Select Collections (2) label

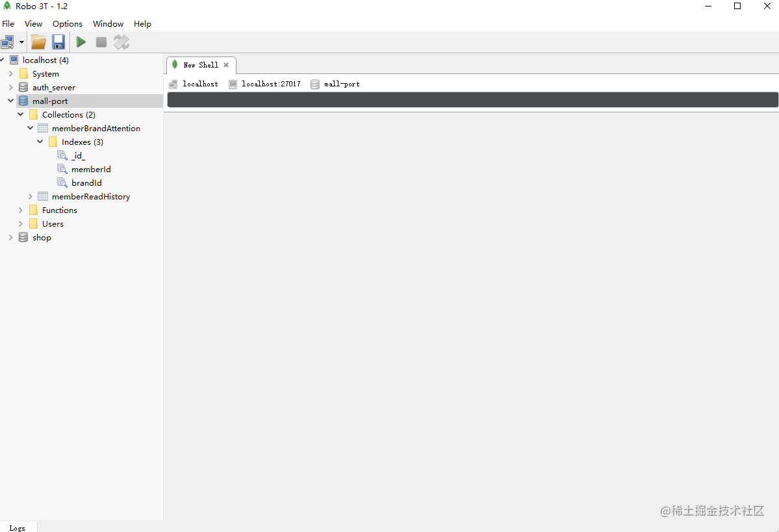point(69,115)
